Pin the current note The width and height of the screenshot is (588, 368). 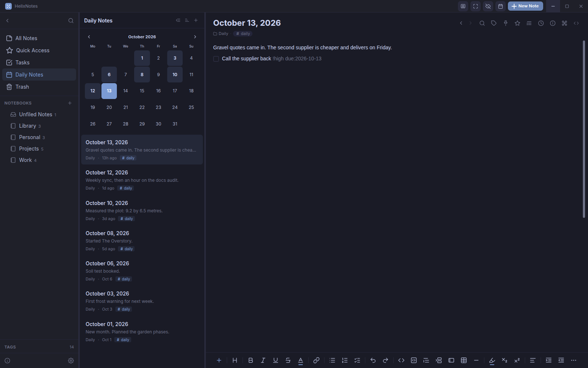[506, 23]
